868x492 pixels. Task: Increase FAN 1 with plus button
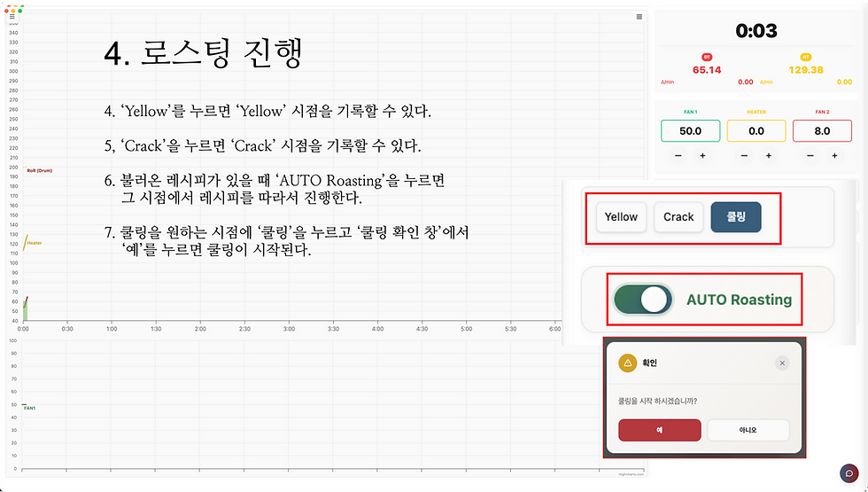702,156
